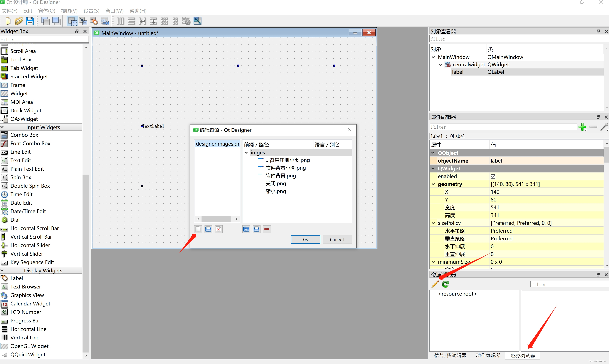Apply grid layout toolbar icon
This screenshot has width=609, height=364.
[x=164, y=21]
